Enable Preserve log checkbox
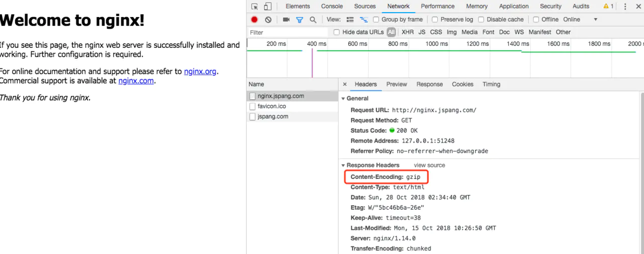Viewport: 644px width, 254px height. pos(435,20)
